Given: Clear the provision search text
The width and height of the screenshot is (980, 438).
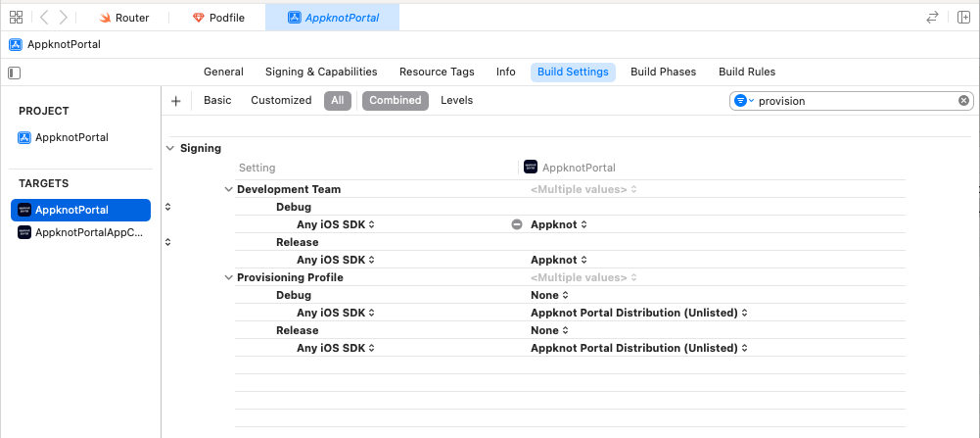Looking at the screenshot, I should coord(963,101).
